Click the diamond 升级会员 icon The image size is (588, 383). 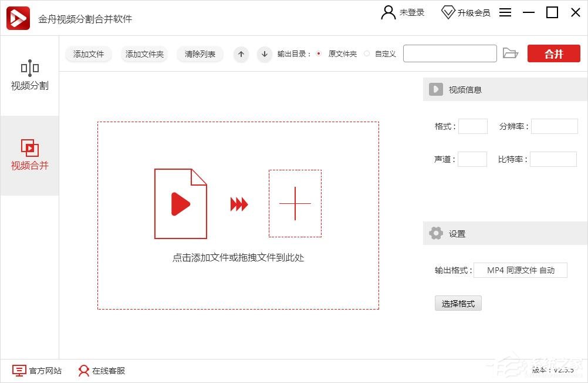point(448,12)
